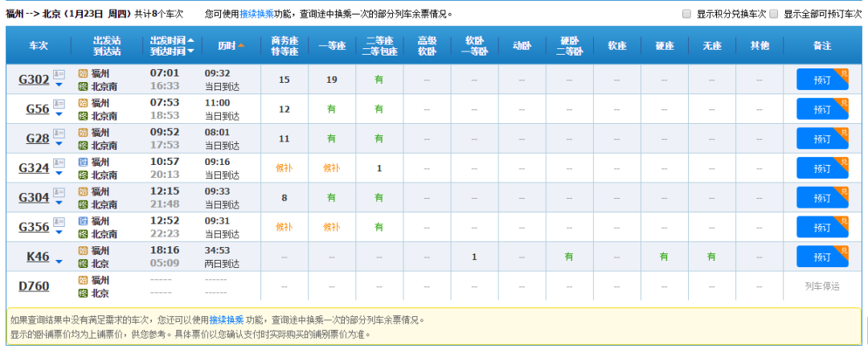
Task: Click the ID card icon beside train G356
Action: 59,222
